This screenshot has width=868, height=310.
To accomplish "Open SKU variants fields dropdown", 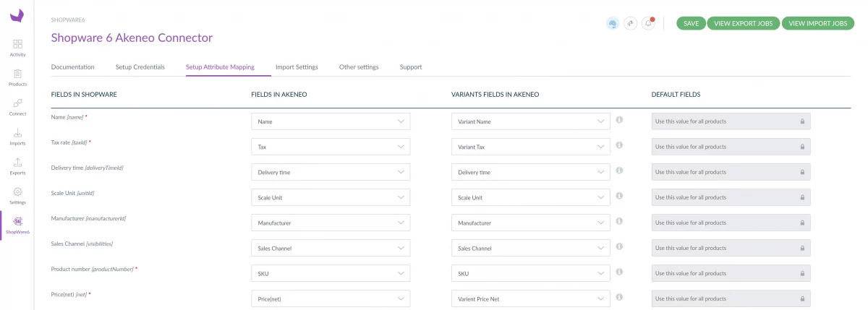I will [x=531, y=273].
